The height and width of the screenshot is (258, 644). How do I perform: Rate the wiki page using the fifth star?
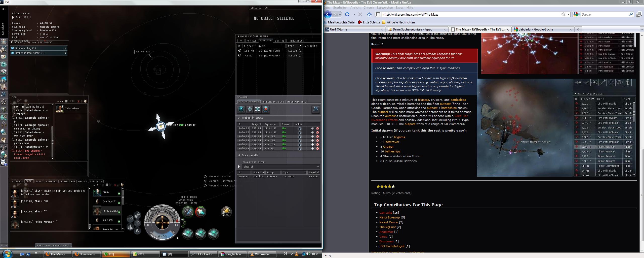tap(393, 186)
